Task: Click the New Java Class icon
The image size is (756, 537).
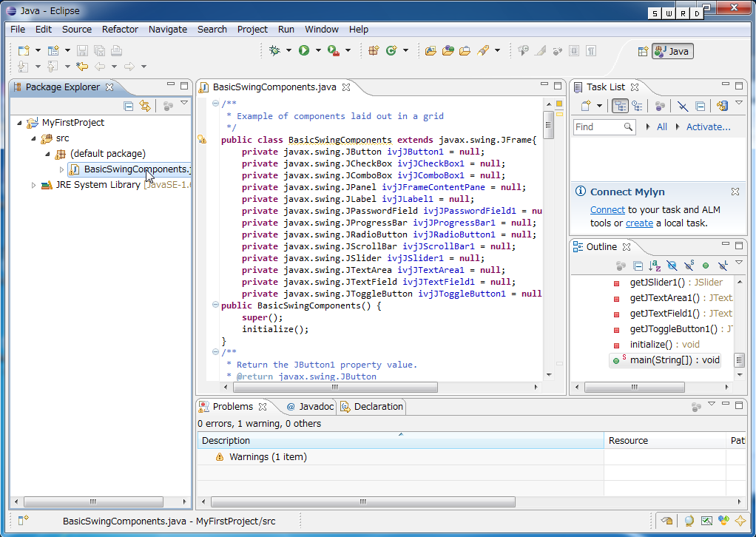Action: pyautogui.click(x=391, y=50)
